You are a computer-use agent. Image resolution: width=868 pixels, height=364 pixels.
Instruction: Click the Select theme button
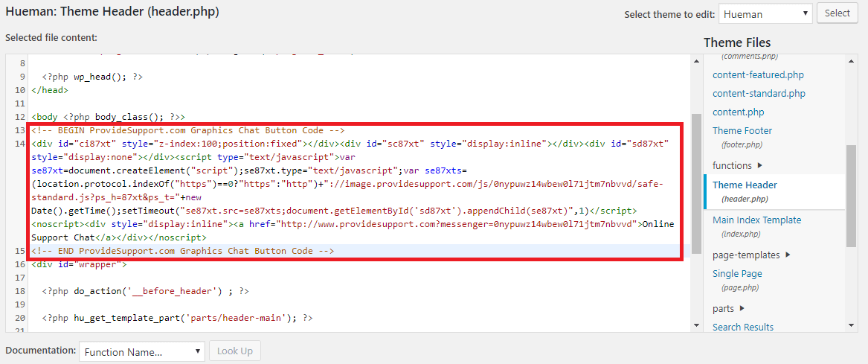(x=837, y=13)
